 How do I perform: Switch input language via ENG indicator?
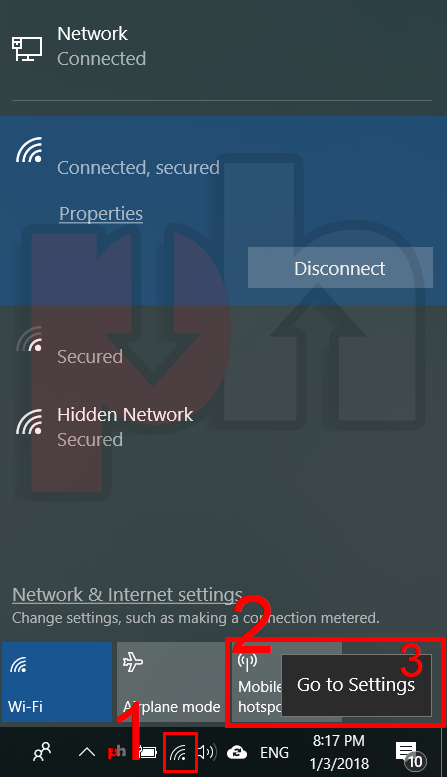[275, 753]
